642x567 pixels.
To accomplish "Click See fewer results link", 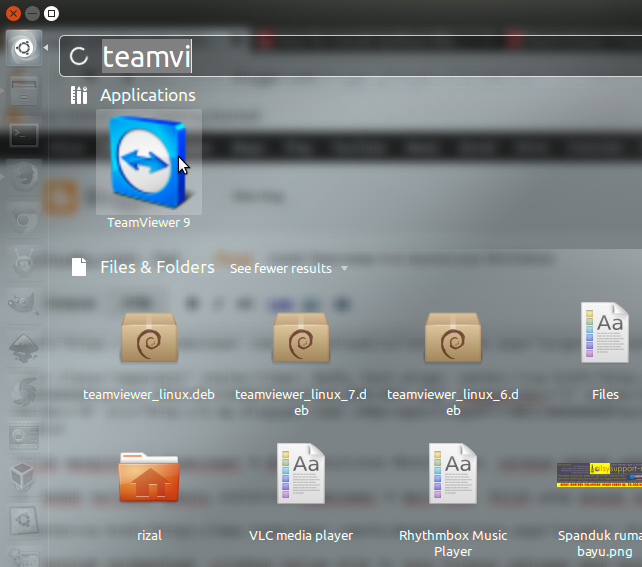I will tap(281, 269).
